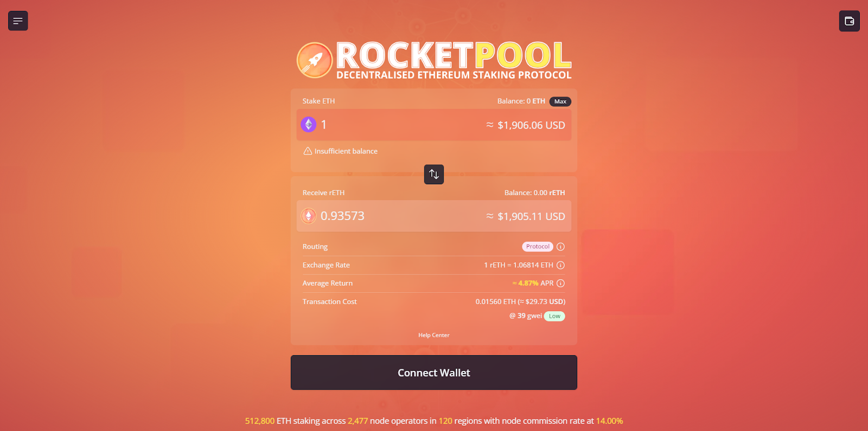Click the Balance: 0 ETH label

point(521,101)
